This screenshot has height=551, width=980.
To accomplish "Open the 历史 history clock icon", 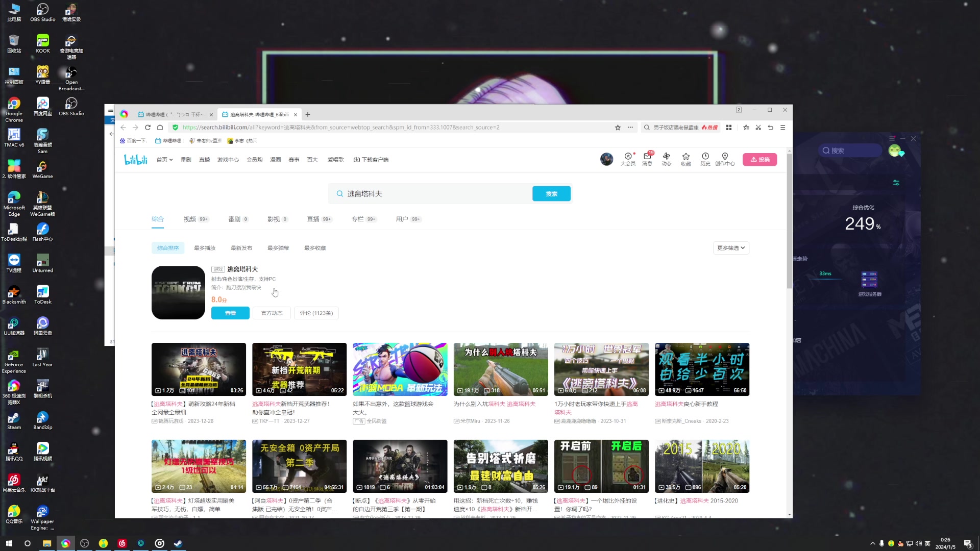I will (705, 159).
